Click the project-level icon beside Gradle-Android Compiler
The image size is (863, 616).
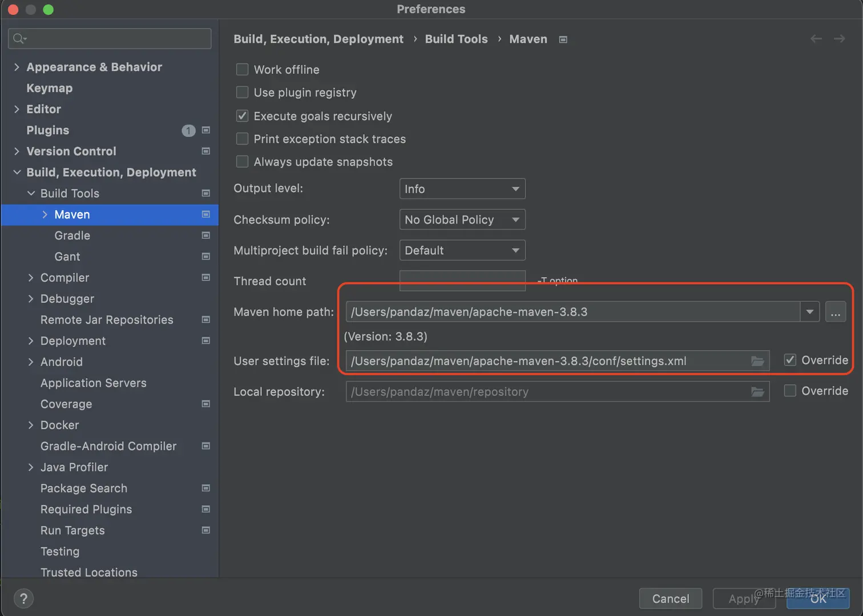[206, 446]
